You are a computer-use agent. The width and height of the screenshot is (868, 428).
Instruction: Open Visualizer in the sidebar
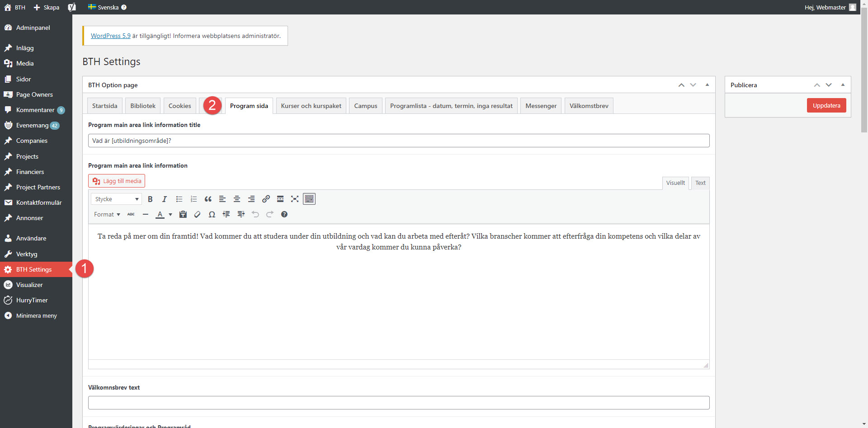pos(36,285)
